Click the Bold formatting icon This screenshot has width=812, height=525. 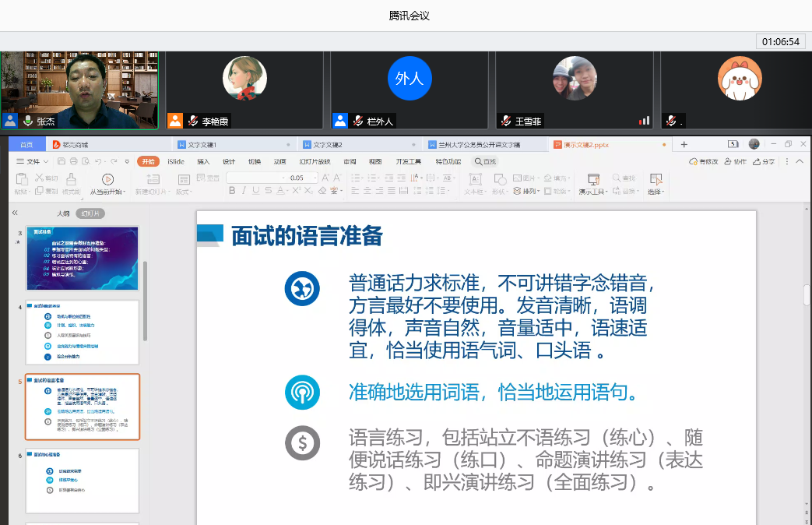click(x=232, y=191)
